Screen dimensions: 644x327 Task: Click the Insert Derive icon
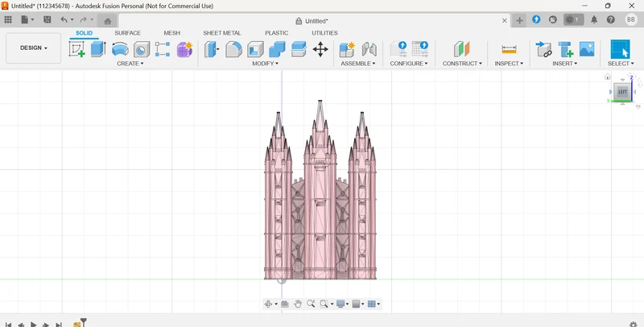point(544,49)
